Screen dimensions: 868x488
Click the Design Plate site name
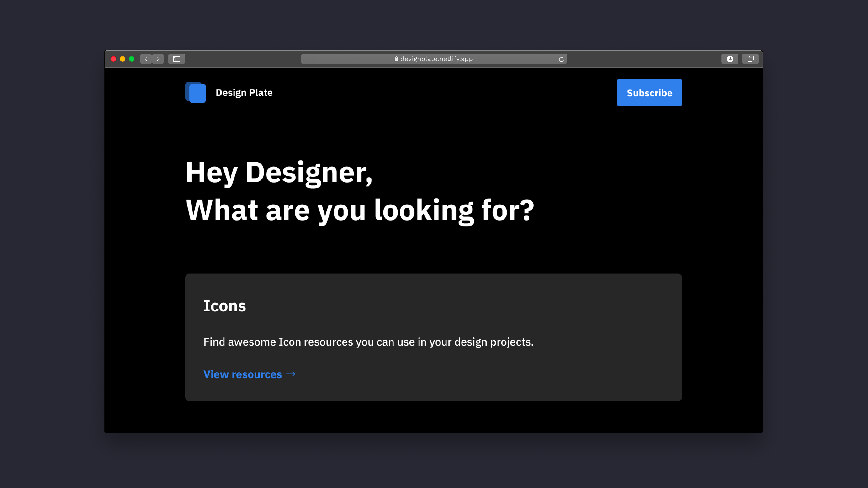[244, 93]
